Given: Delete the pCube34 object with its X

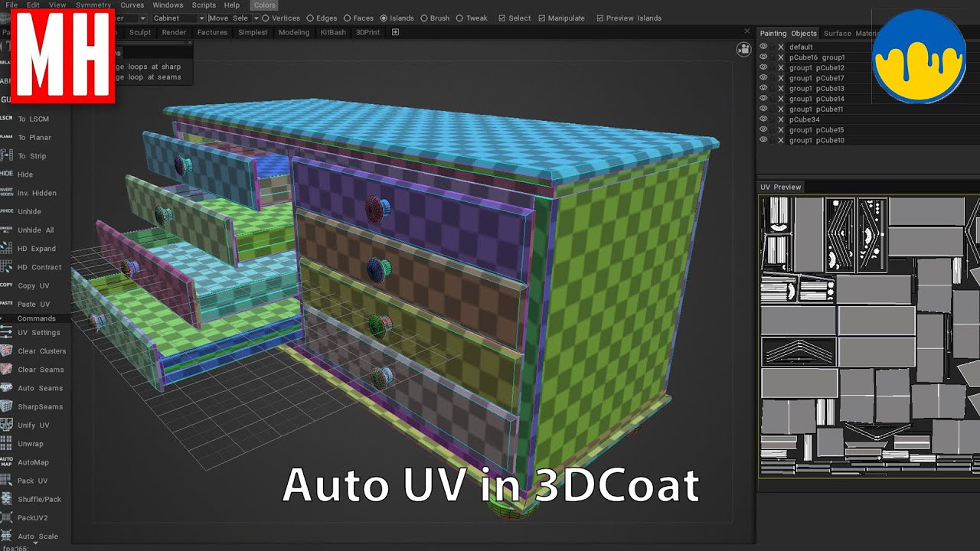Looking at the screenshot, I should click(x=780, y=119).
